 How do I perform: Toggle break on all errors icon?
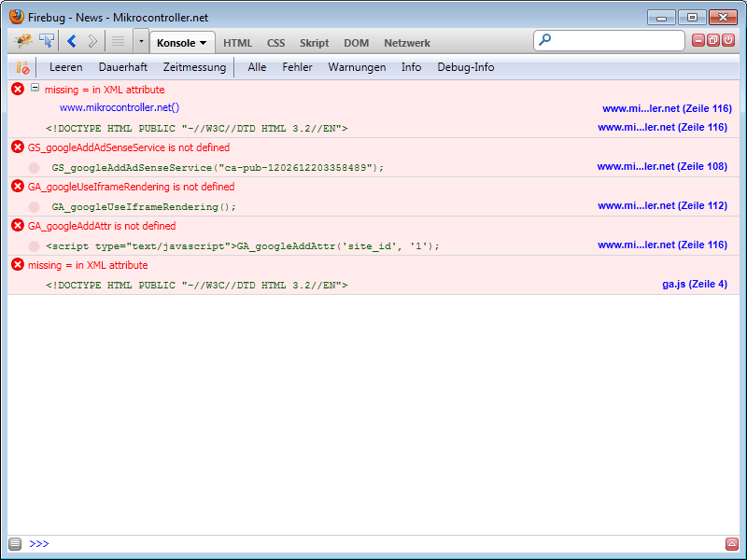click(22, 67)
